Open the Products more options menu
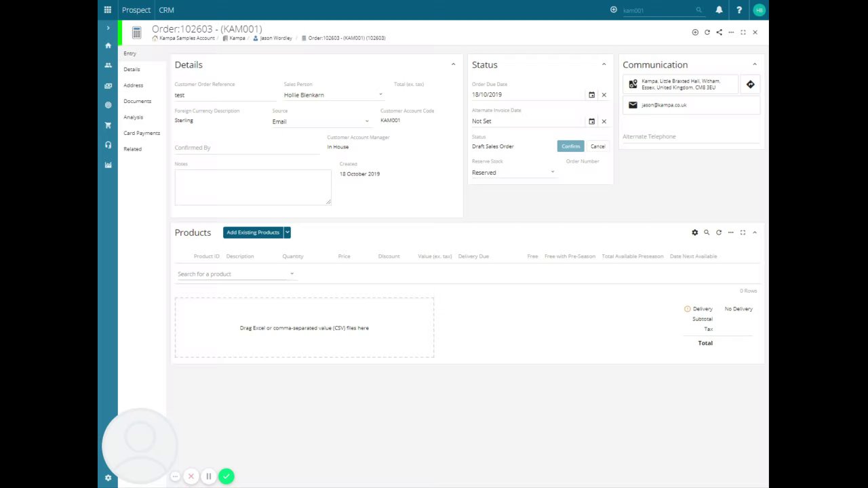This screenshot has width=868, height=488. point(731,232)
